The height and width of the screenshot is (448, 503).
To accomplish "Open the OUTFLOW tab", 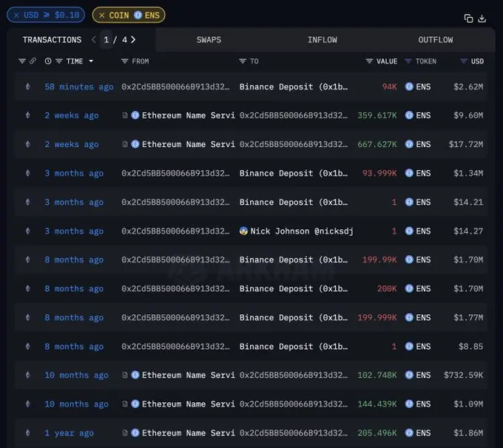I will 435,40.
